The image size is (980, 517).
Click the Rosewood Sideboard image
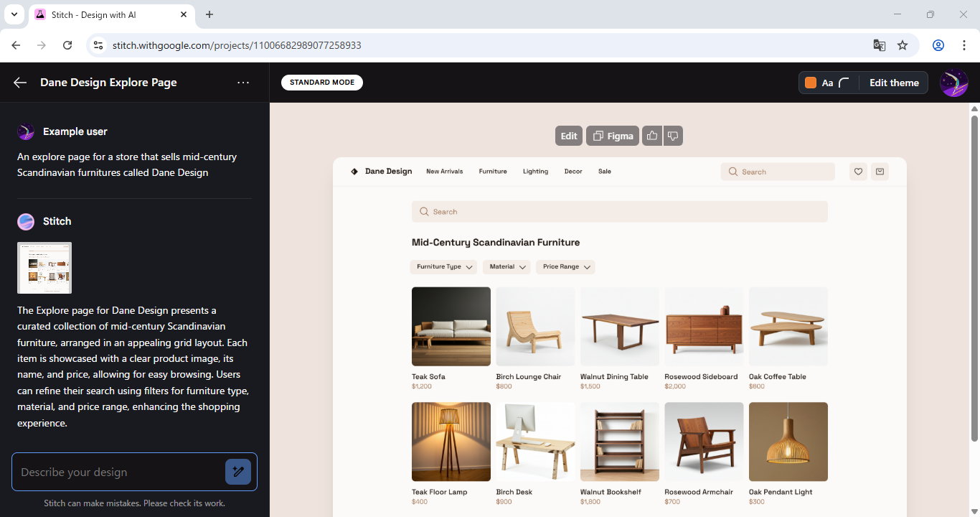coord(704,327)
